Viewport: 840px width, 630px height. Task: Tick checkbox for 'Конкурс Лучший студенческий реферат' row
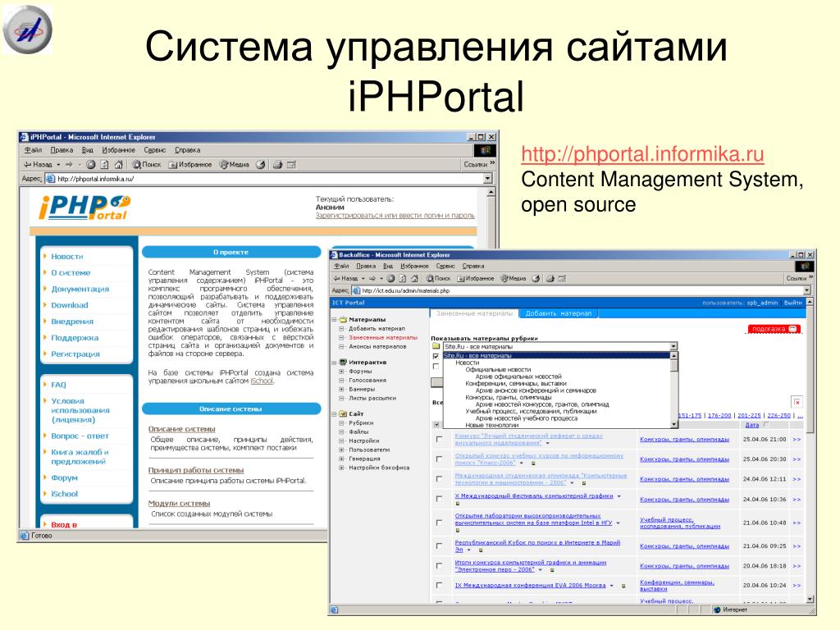click(440, 439)
